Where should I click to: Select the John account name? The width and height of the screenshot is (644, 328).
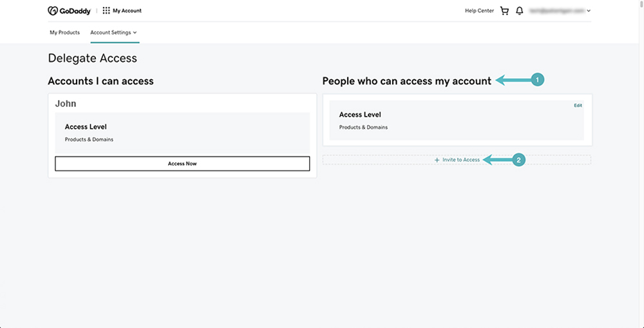[x=66, y=104]
